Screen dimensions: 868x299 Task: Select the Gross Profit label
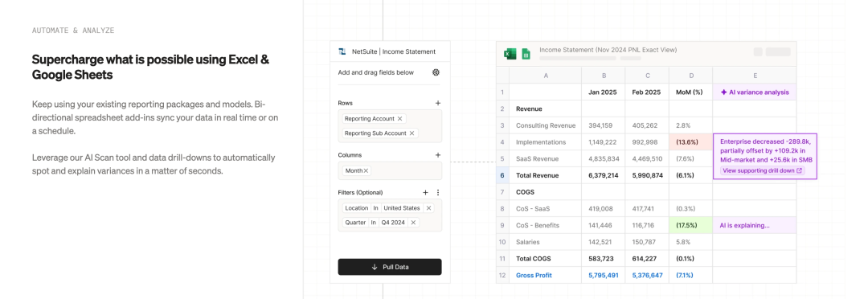coord(545,275)
